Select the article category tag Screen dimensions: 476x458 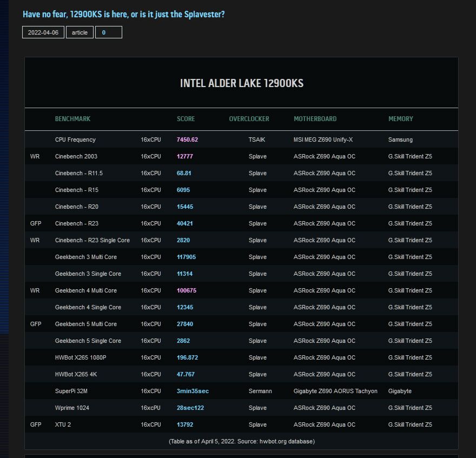(x=80, y=32)
